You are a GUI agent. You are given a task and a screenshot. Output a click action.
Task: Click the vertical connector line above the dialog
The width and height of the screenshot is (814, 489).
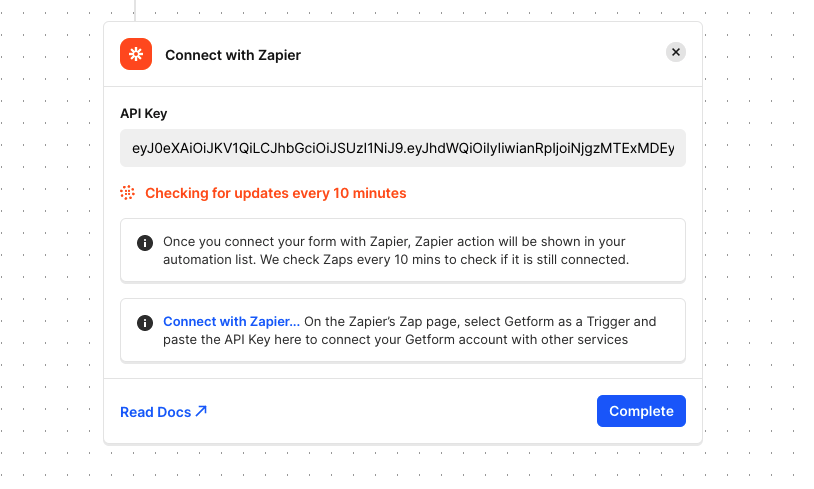pyautogui.click(x=135, y=10)
